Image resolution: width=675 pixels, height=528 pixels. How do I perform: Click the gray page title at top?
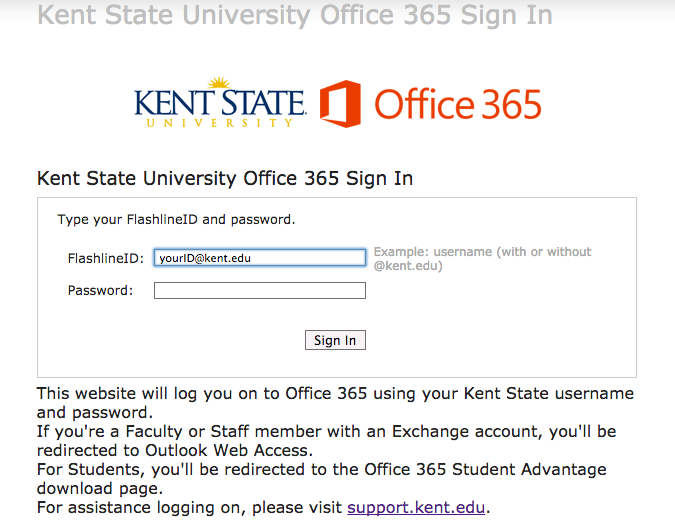[294, 16]
